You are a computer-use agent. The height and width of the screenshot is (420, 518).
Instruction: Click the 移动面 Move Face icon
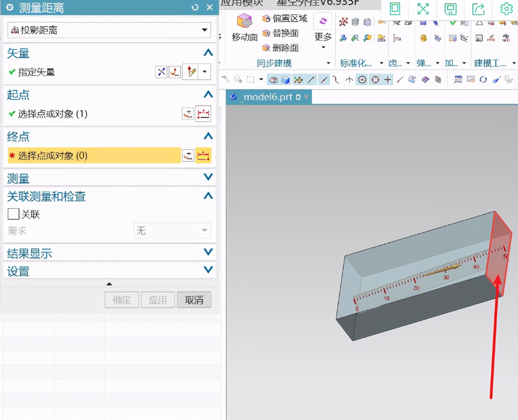click(245, 21)
